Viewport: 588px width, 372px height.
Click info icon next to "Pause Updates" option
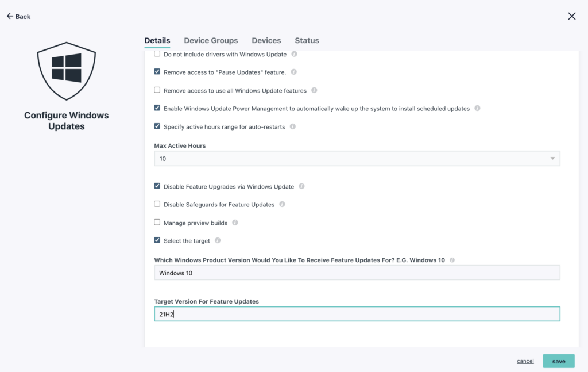293,72
